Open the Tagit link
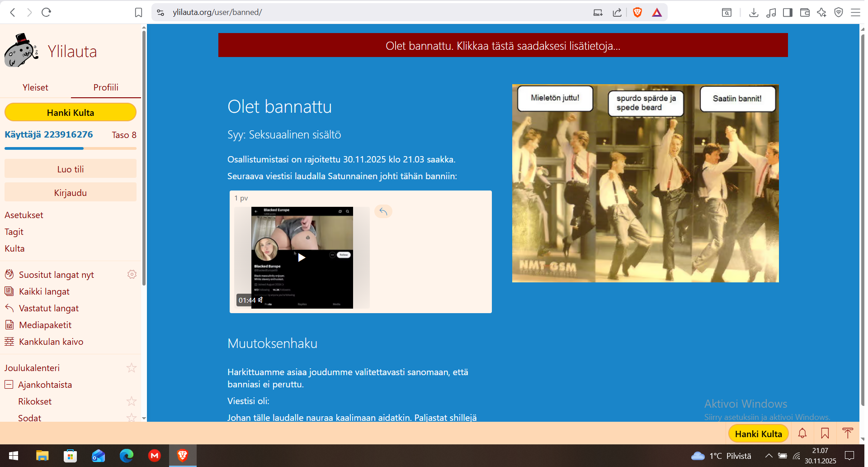Screen dimensions: 868x467 click(x=14, y=232)
